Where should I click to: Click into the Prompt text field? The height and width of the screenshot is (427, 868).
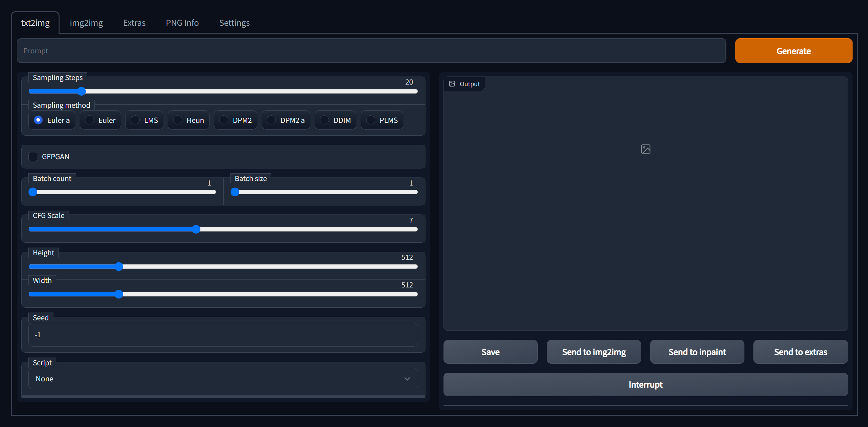tap(371, 51)
